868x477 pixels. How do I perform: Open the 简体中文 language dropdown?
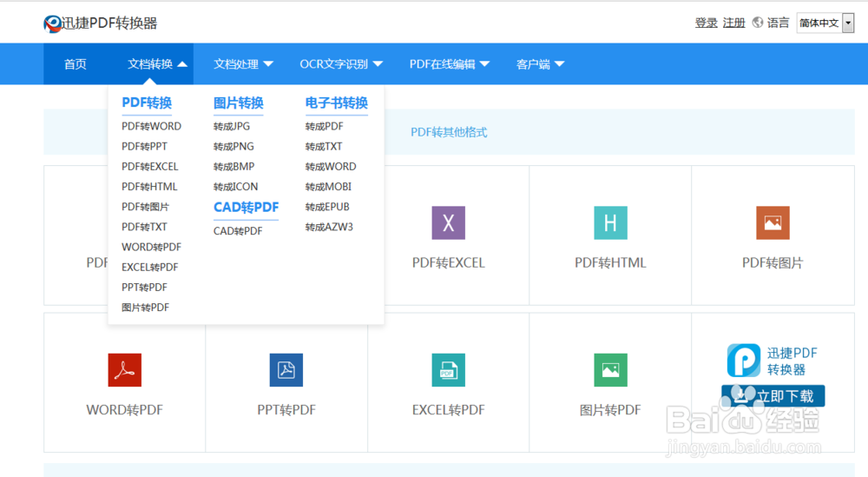point(825,23)
